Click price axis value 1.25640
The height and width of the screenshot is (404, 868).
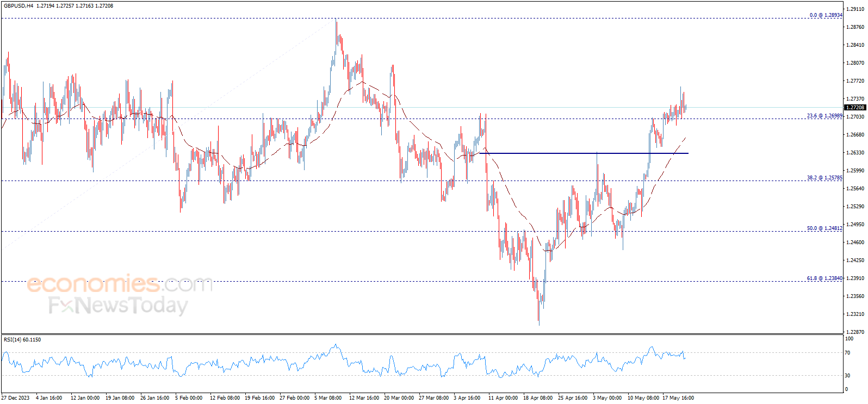click(x=855, y=189)
